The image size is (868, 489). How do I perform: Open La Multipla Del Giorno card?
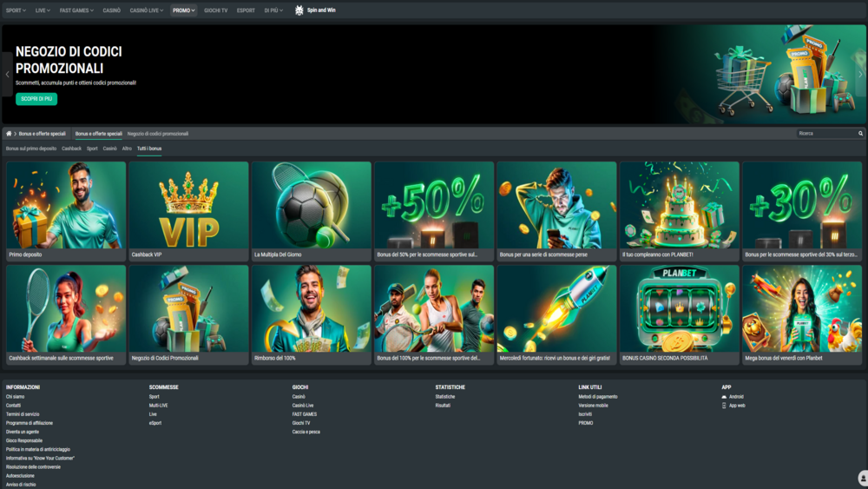[311, 211]
